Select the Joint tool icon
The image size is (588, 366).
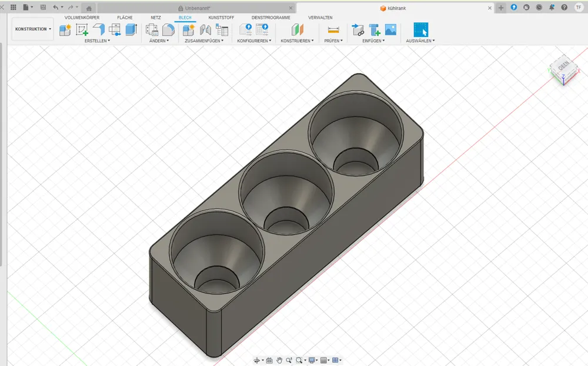pos(205,29)
